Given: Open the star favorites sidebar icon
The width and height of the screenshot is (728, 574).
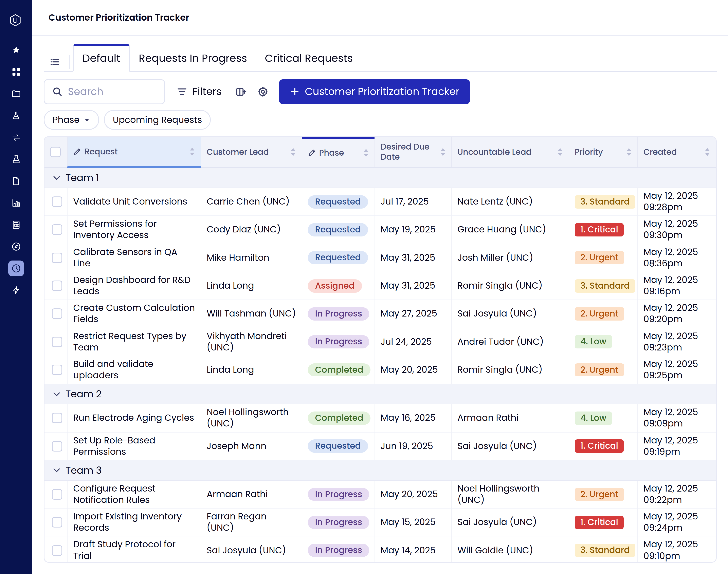Looking at the screenshot, I should [16, 50].
